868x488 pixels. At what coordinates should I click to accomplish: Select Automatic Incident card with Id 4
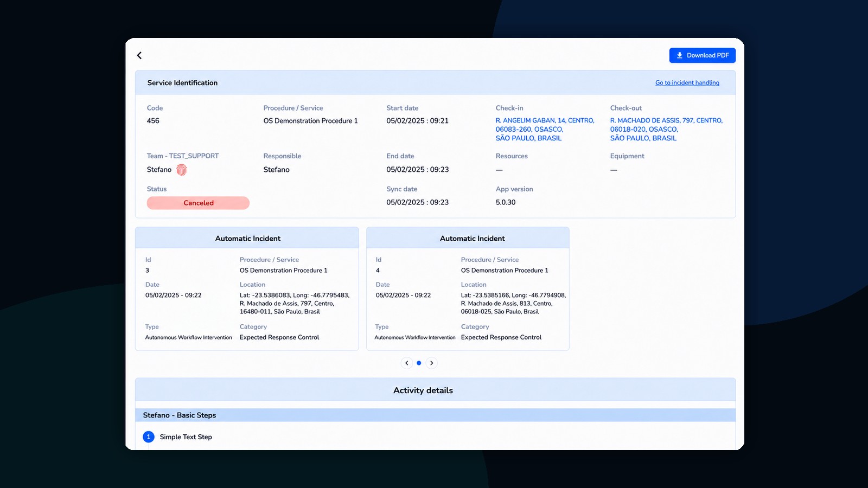click(x=468, y=289)
